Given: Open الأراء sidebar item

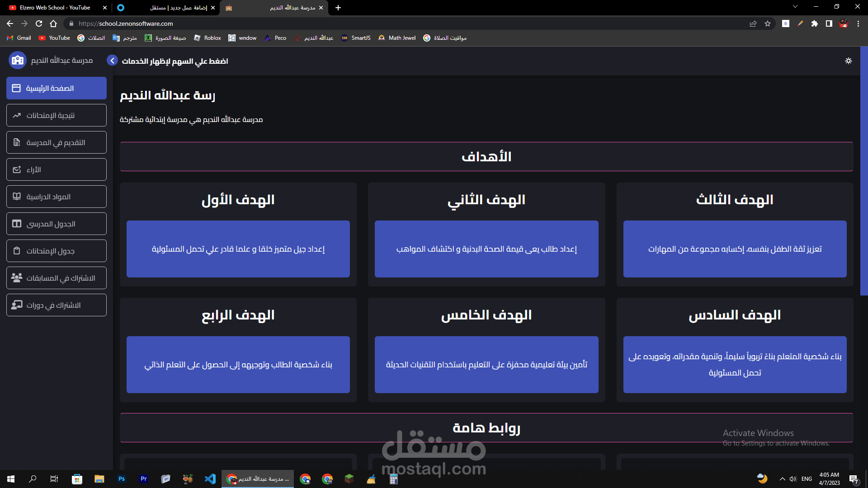Looking at the screenshot, I should coord(57,169).
